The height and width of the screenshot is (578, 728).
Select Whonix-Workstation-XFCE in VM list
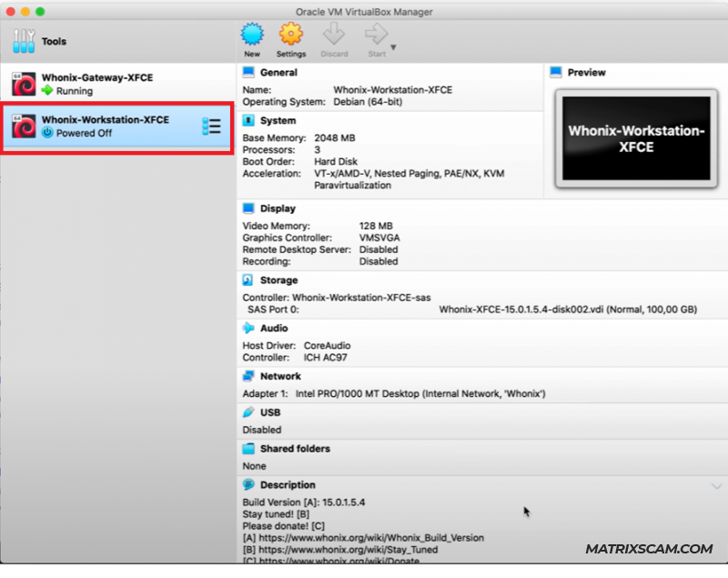pyautogui.click(x=116, y=127)
